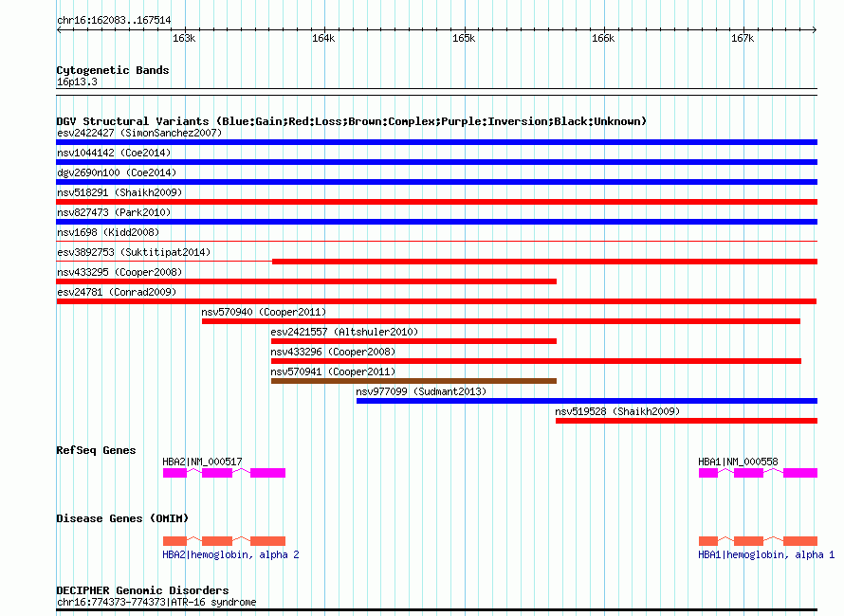Click the nsv827473 (Park2010) label
This screenshot has height=616, width=844.
[114, 212]
